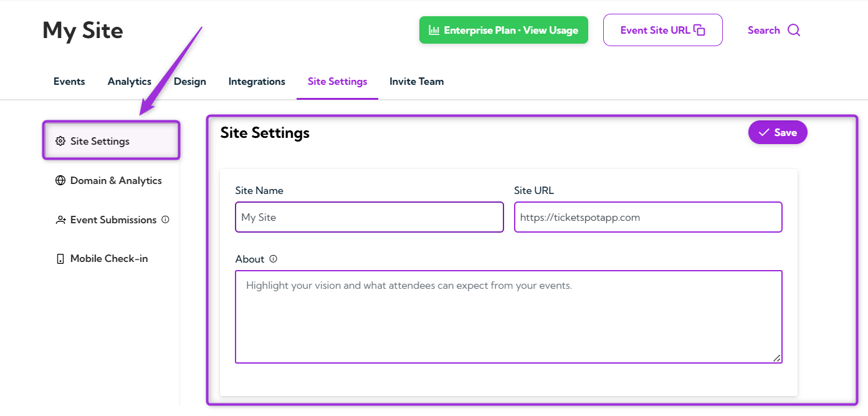Click the Save button

coord(778,132)
